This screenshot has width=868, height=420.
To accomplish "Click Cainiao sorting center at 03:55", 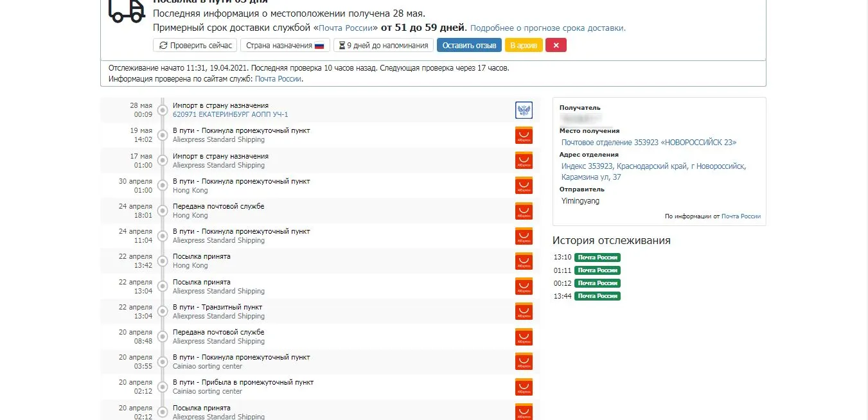I will tap(208, 366).
